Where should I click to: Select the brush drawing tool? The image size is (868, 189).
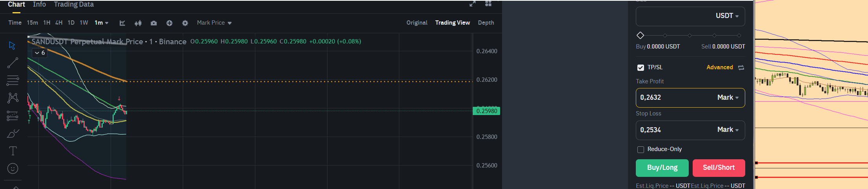13,134
